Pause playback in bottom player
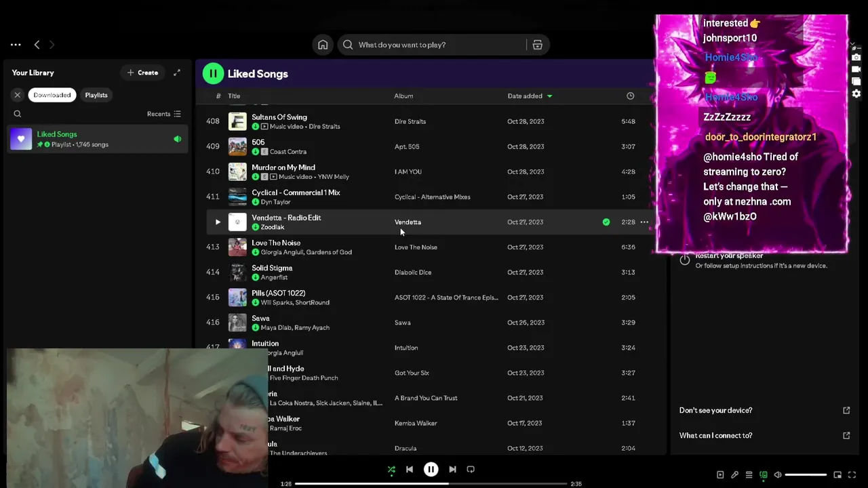The height and width of the screenshot is (488, 868). tap(431, 469)
